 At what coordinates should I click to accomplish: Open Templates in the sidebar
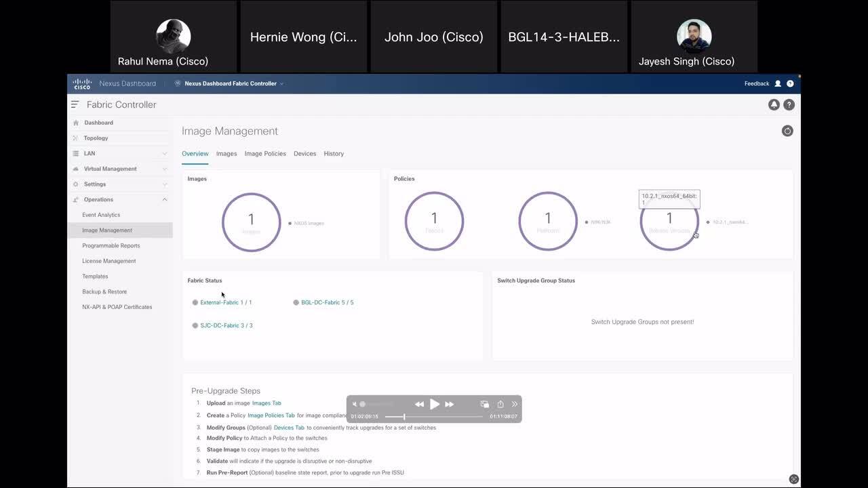(95, 277)
